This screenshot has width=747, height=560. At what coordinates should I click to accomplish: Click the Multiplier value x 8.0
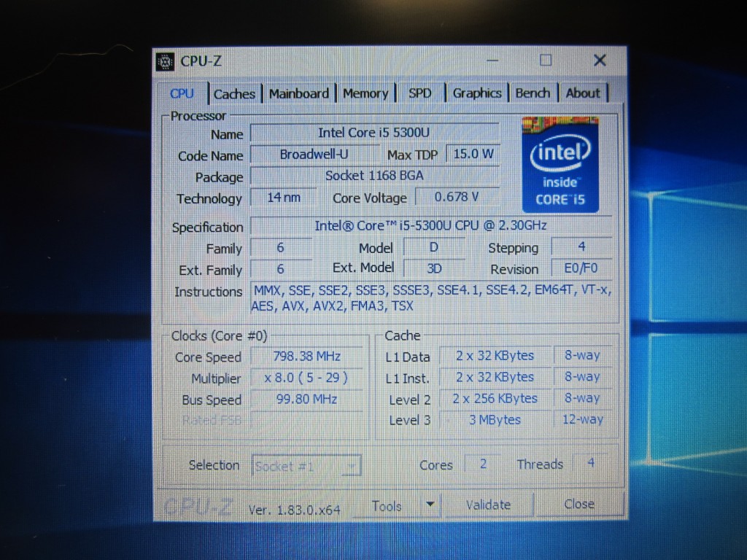tap(306, 378)
